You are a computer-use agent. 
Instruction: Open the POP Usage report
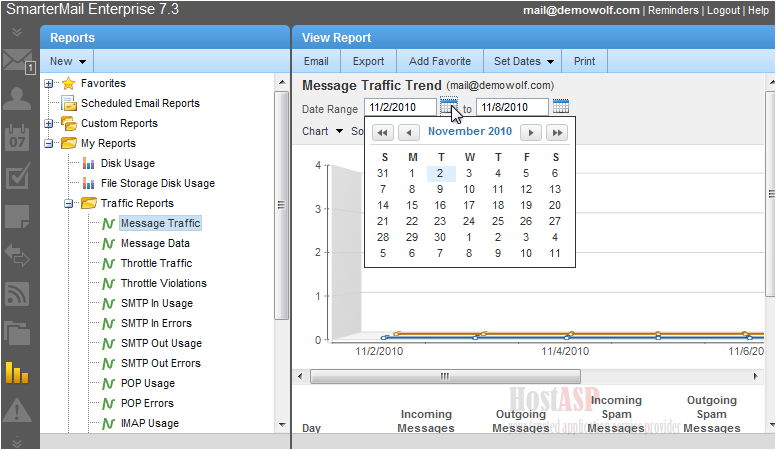[148, 383]
